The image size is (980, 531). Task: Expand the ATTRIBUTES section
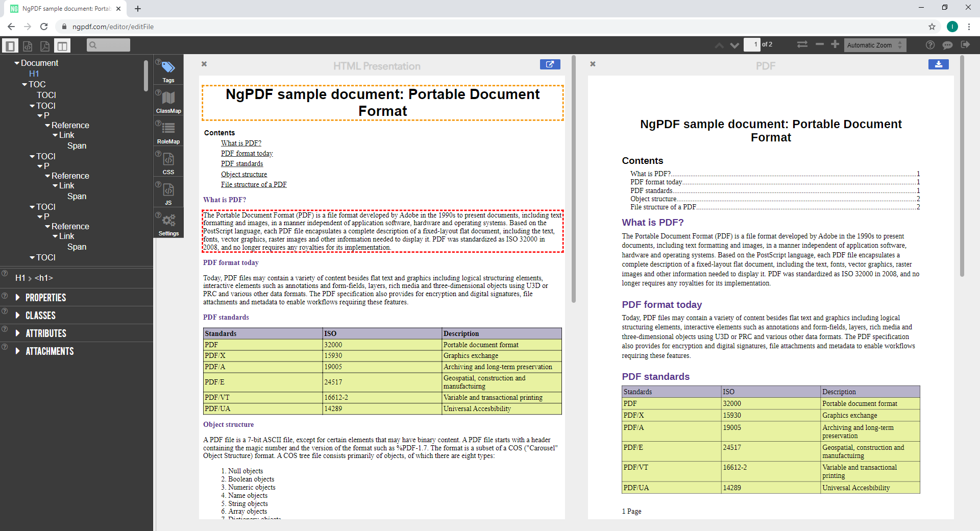coord(46,333)
